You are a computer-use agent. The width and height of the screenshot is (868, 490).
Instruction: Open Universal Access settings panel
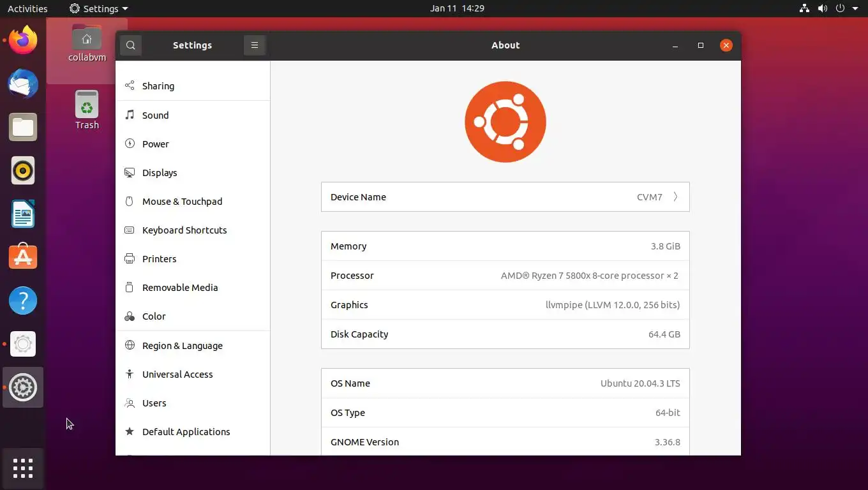(x=193, y=374)
